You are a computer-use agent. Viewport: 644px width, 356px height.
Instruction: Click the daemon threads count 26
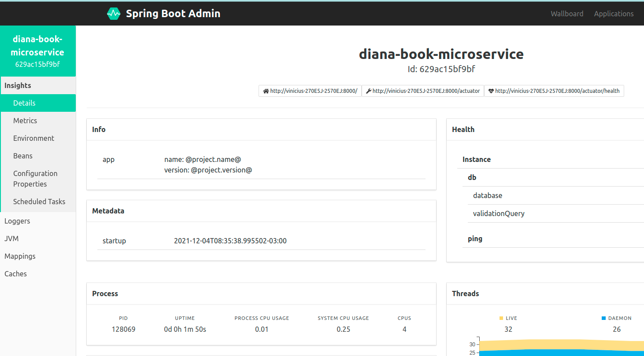pos(617,329)
